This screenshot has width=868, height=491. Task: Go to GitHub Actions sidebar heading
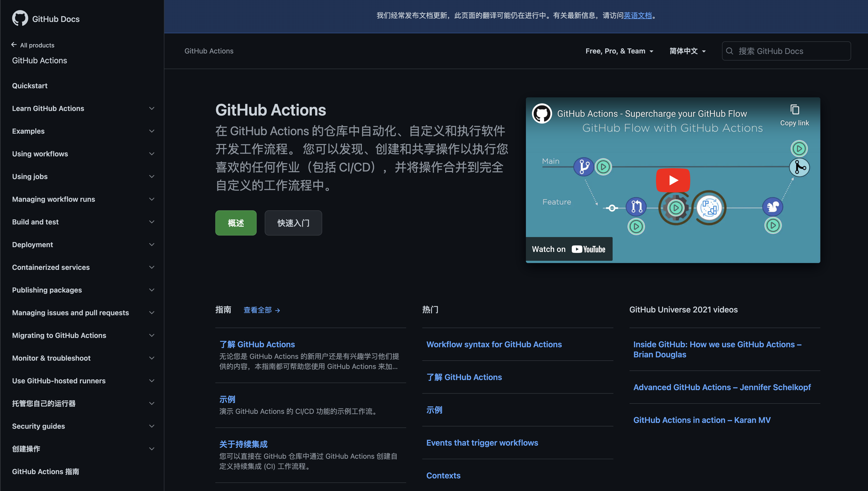click(39, 60)
